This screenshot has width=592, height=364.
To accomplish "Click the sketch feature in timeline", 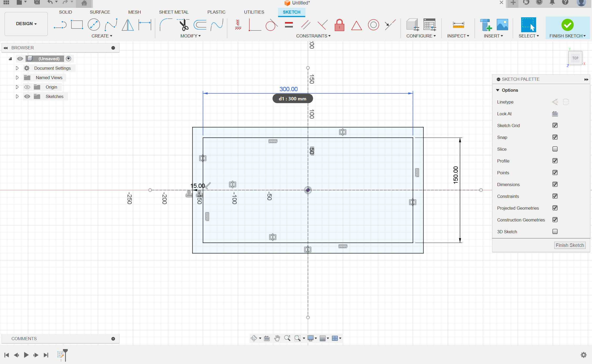I will coord(60,355).
